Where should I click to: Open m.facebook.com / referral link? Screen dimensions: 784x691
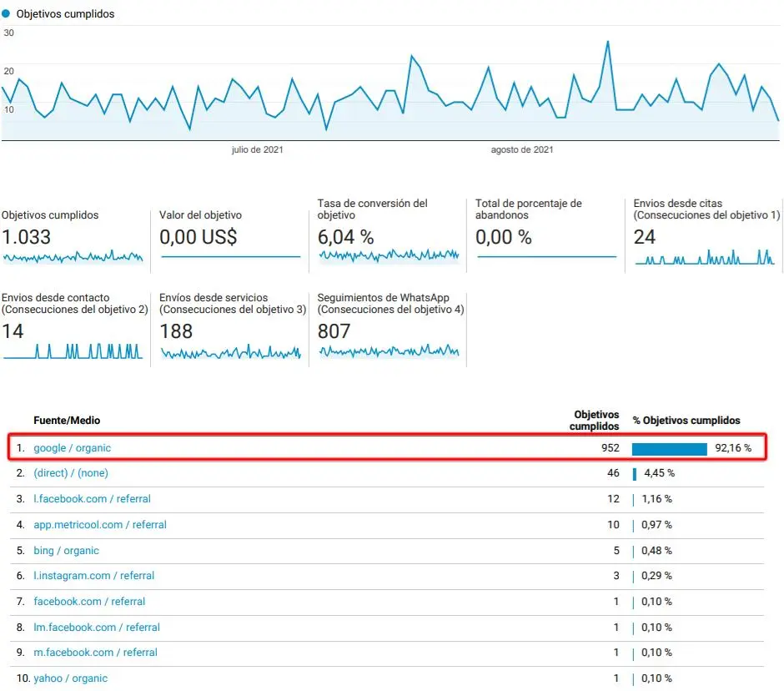97,653
